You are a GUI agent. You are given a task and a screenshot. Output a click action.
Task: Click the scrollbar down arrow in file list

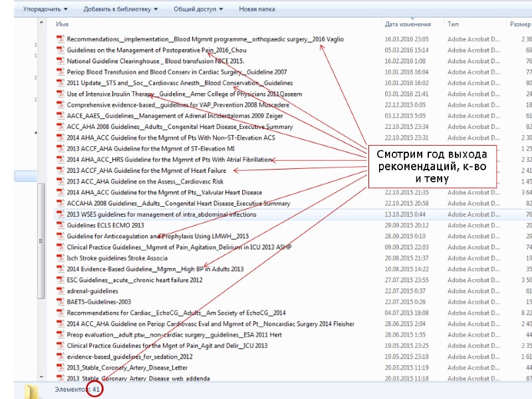[x=41, y=377]
